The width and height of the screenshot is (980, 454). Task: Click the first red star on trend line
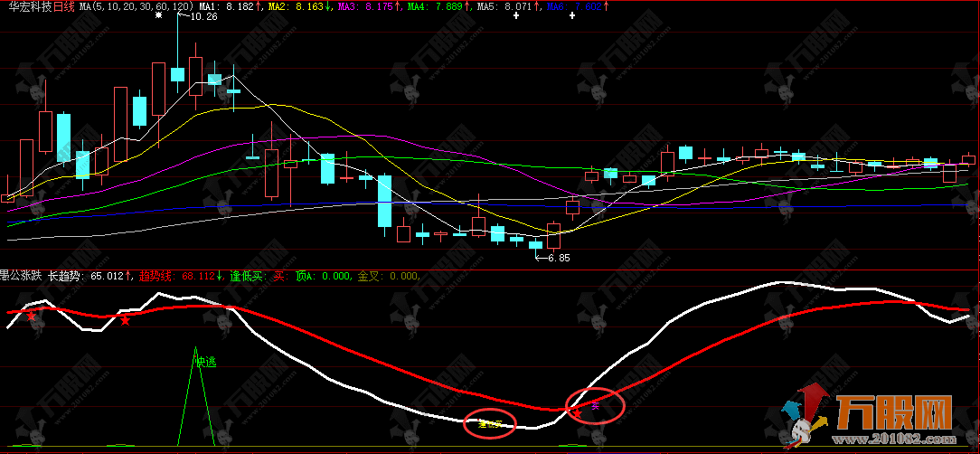tap(32, 317)
